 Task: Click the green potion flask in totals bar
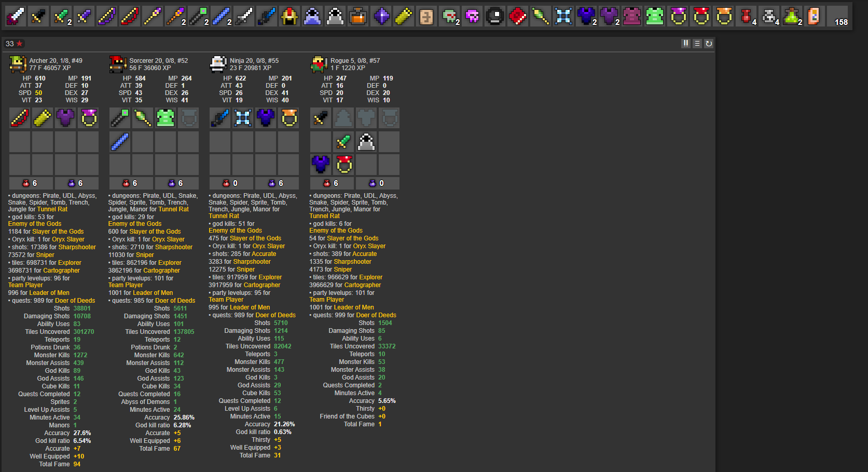[x=792, y=17]
